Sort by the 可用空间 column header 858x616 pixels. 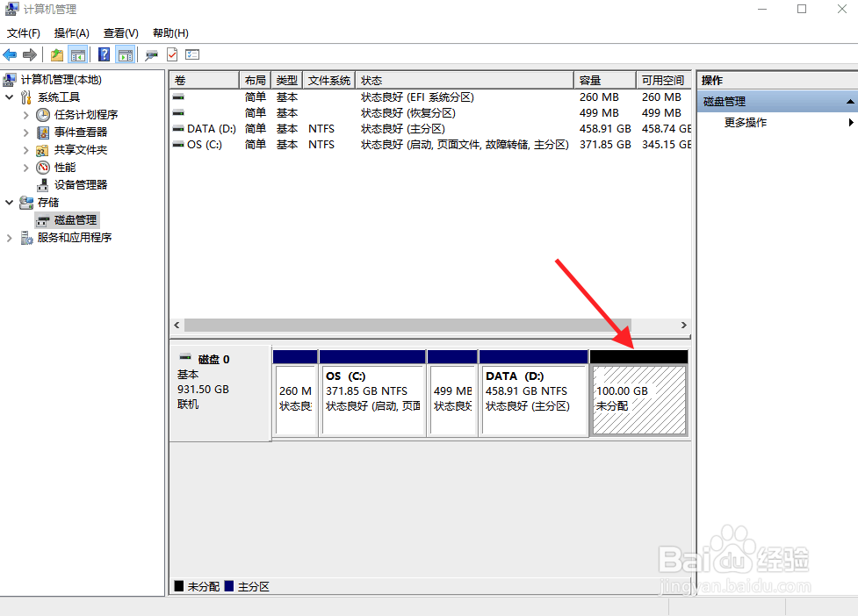[x=663, y=81]
